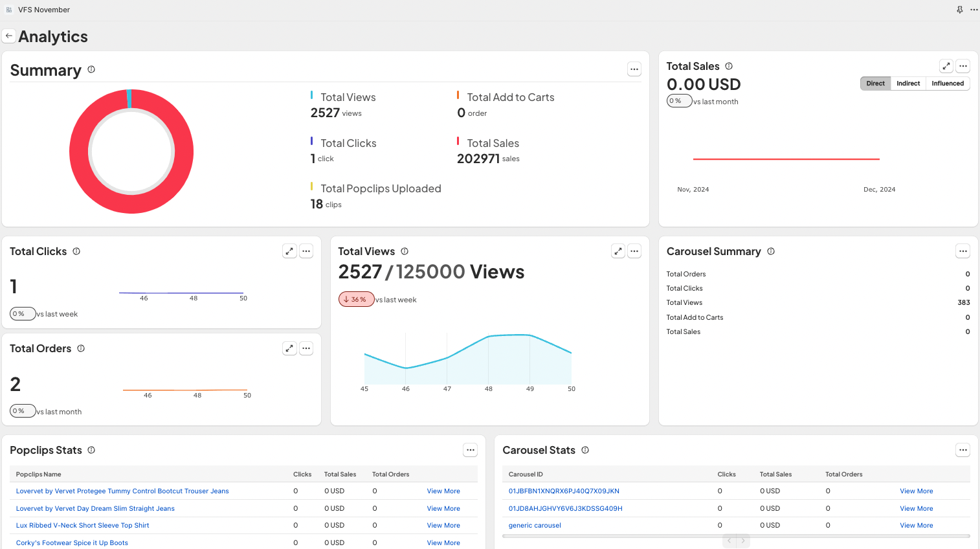Click the info icon next to Summary
Screen dimensions: 980x549
(91, 69)
